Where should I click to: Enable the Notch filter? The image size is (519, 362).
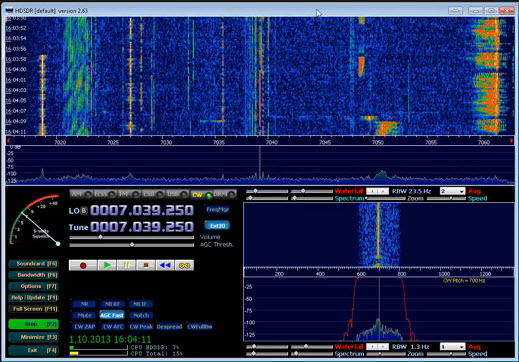pos(141,315)
